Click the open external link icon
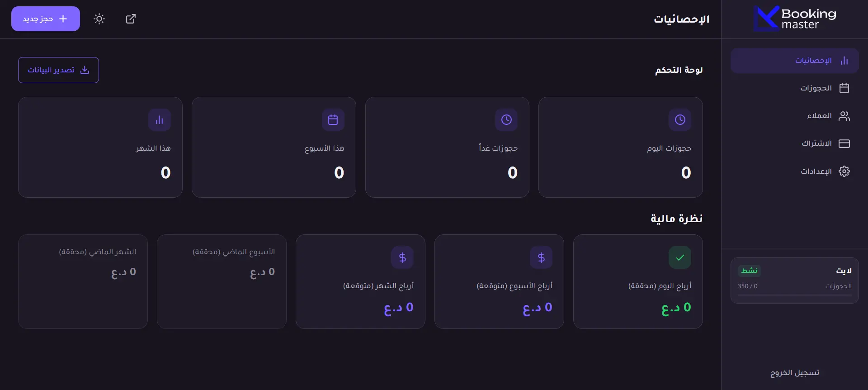 pyautogui.click(x=131, y=19)
